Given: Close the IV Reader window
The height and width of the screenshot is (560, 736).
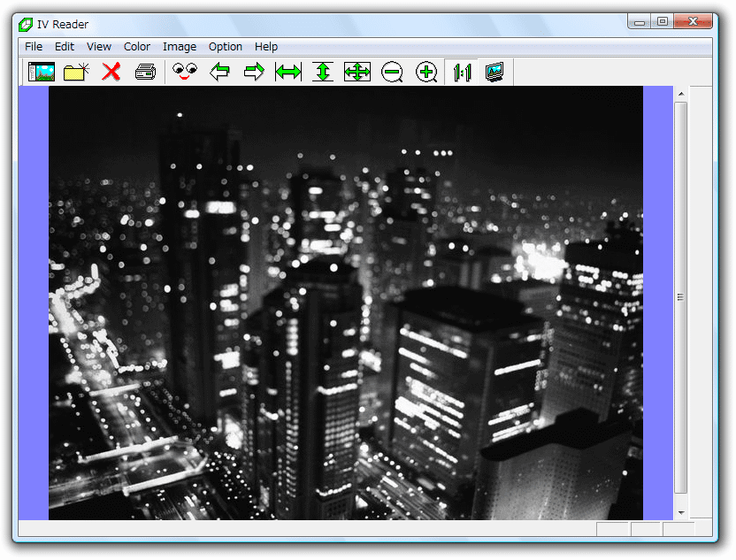Looking at the screenshot, I should [x=693, y=21].
